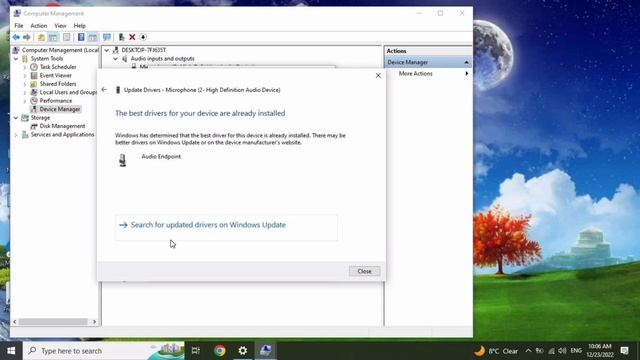Select the DESKTOP-7FJ63ST computer node
The width and height of the screenshot is (640, 360).
144,50
